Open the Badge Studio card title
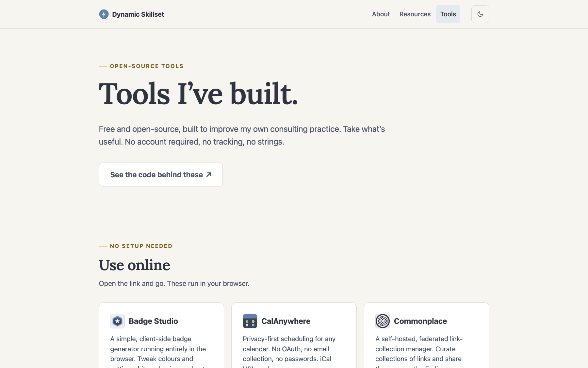588x368 pixels. point(153,321)
